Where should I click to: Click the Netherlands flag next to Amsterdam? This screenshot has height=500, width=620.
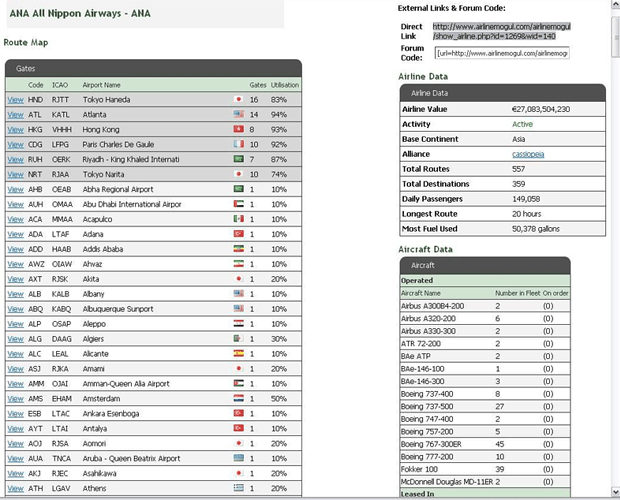(x=238, y=398)
